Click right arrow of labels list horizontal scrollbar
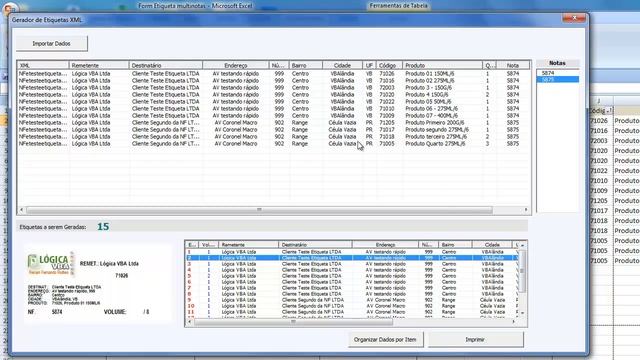The width and height of the screenshot is (640, 360). tap(514, 322)
